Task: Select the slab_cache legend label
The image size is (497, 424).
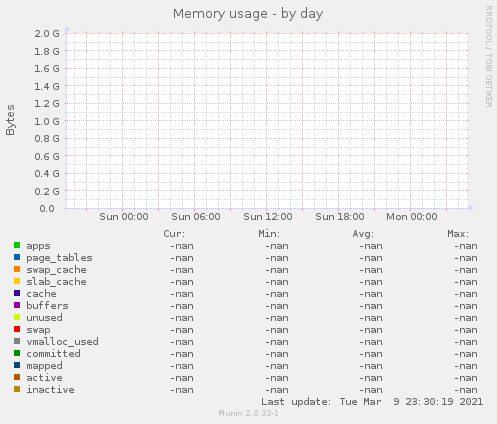Action: pos(56,282)
